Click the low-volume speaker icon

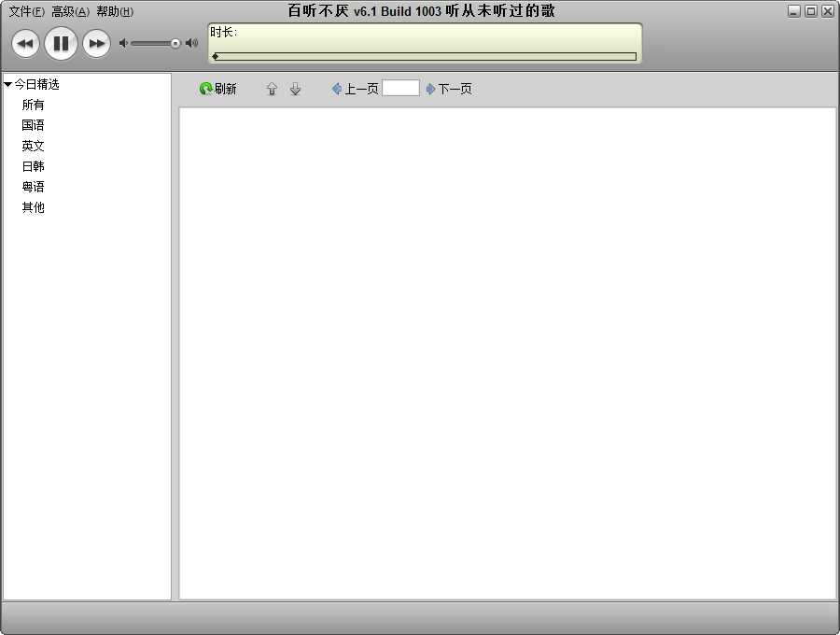click(123, 43)
